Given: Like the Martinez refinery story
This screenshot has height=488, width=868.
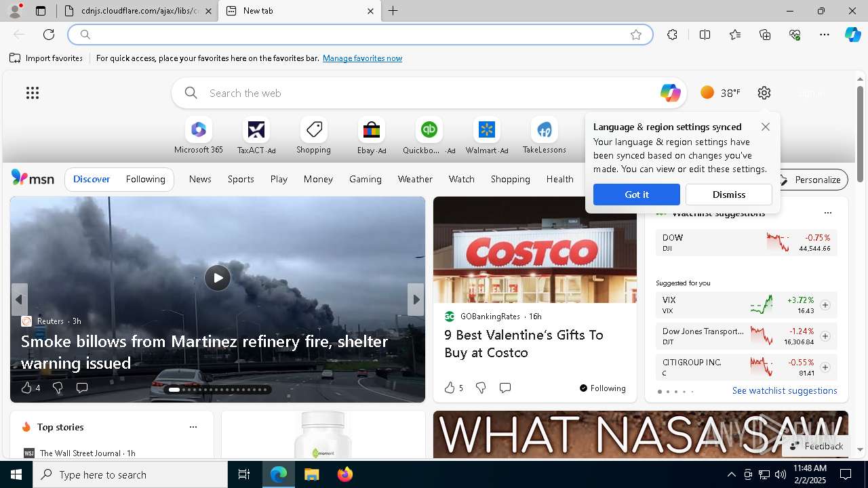Looking at the screenshot, I should (x=31, y=388).
